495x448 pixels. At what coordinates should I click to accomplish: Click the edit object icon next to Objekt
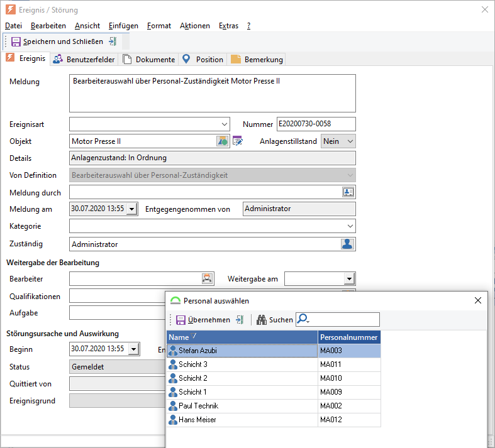pyautogui.click(x=237, y=141)
